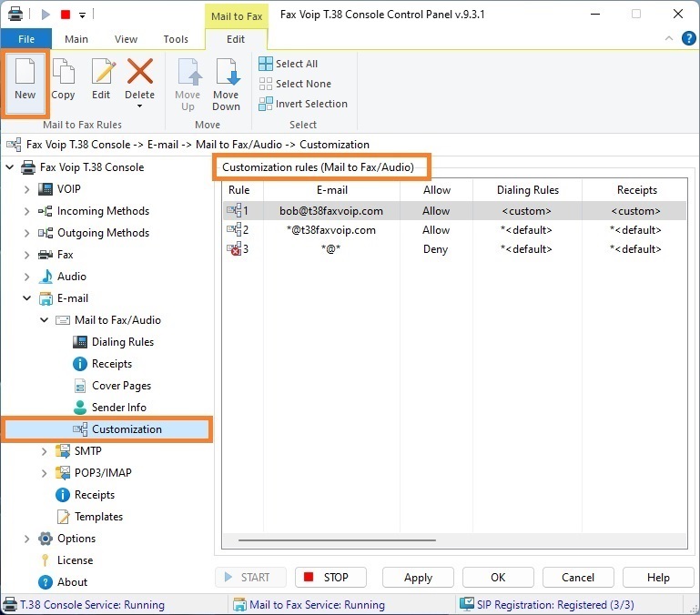Switch to the Edit ribbon tab
Image resolution: width=700 pixels, height=615 pixels.
coord(236,39)
